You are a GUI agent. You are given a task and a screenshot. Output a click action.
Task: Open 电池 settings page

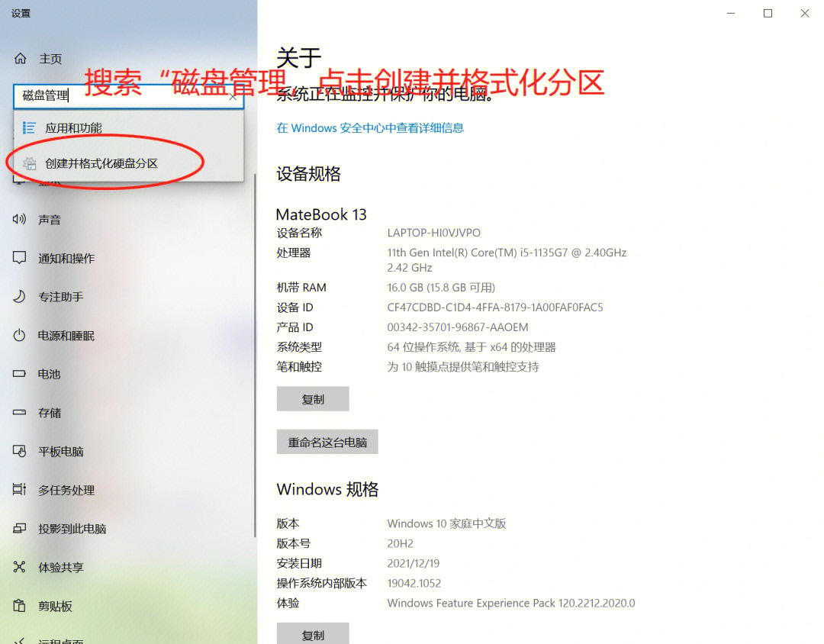49,375
